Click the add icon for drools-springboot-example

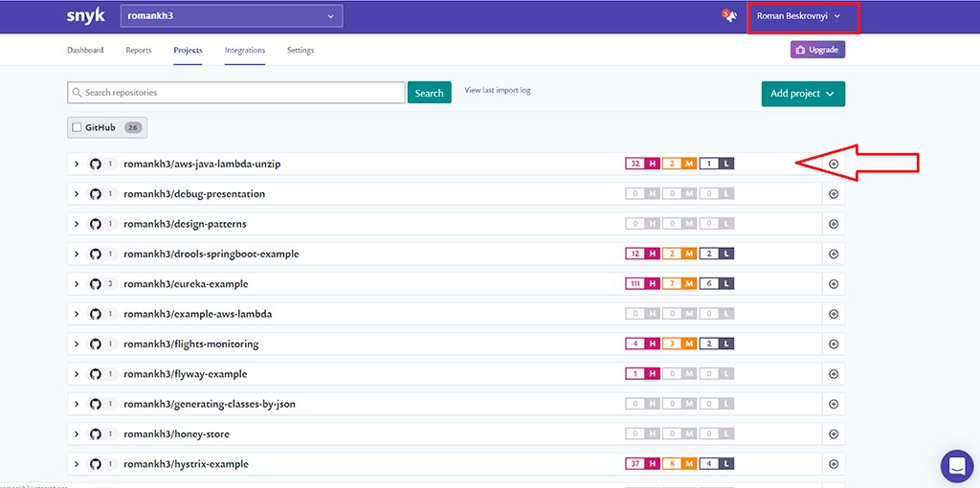[834, 254]
